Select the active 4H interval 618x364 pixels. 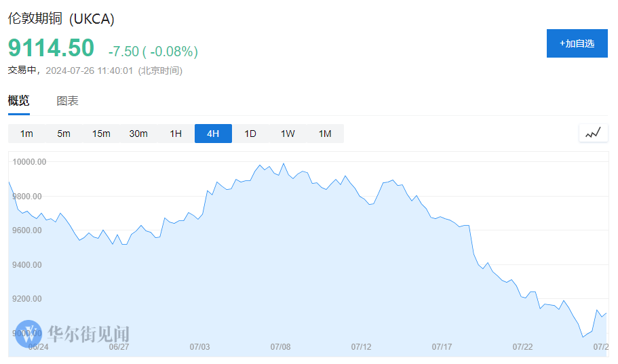coord(213,134)
